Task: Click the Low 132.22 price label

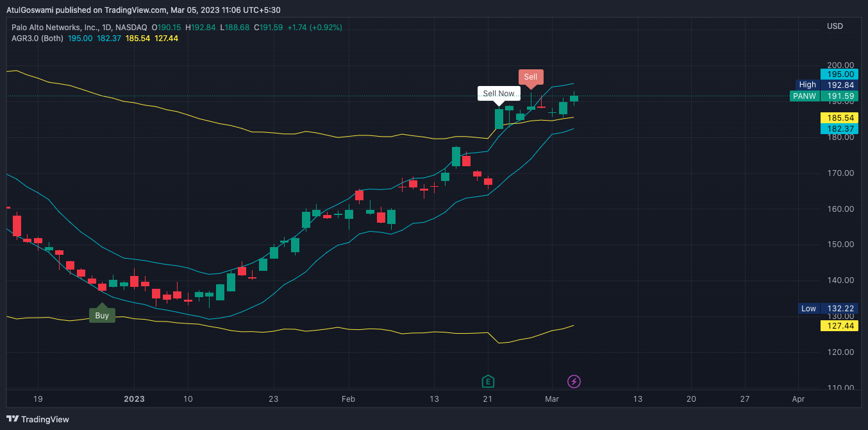Action: click(828, 309)
